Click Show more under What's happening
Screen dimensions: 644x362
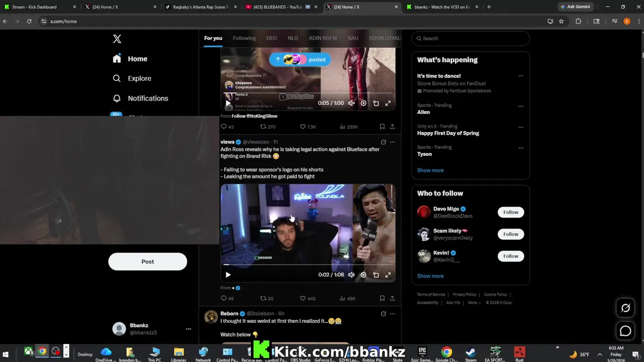point(430,170)
